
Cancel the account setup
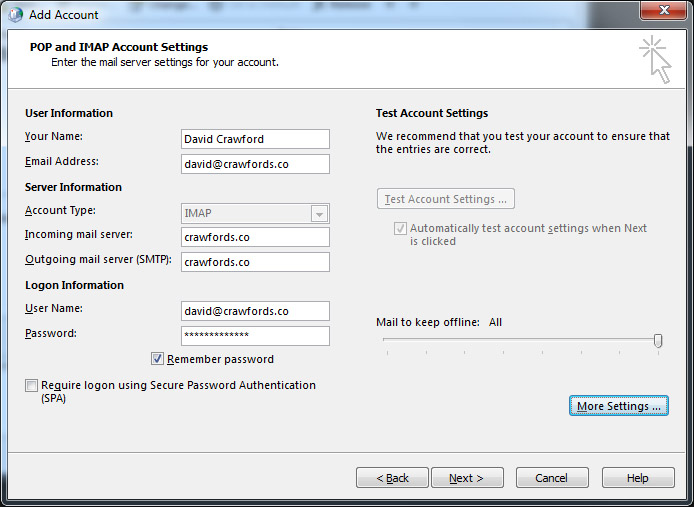pos(552,478)
